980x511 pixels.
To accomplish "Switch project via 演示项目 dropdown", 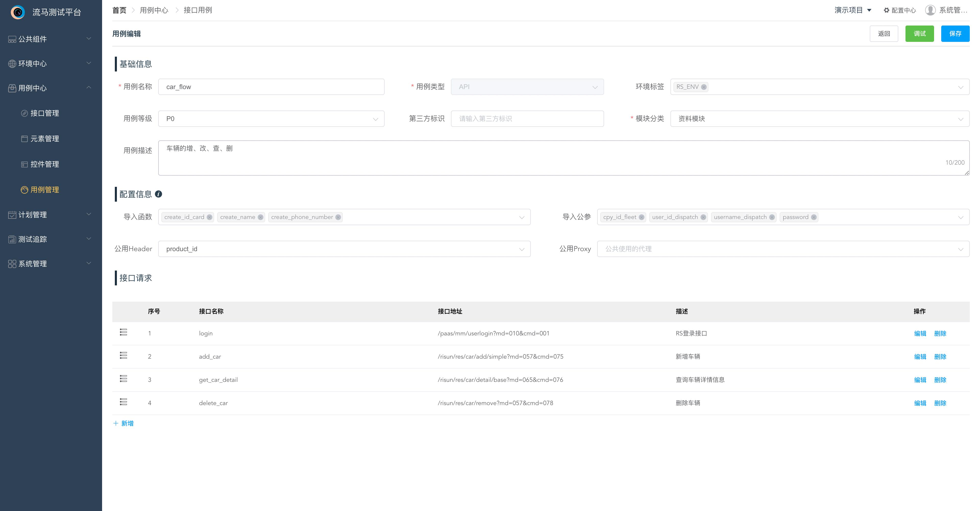I will pyautogui.click(x=853, y=10).
